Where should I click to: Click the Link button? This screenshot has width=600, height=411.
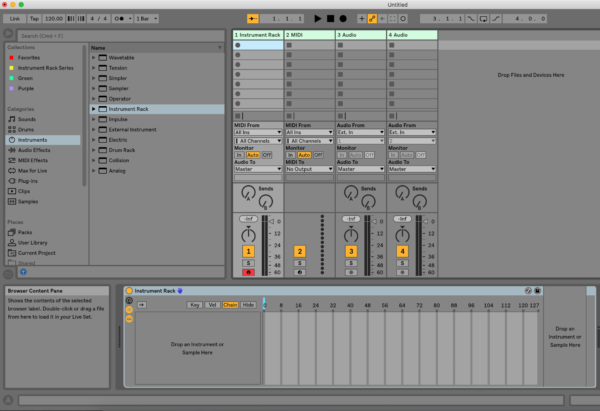[x=15, y=18]
